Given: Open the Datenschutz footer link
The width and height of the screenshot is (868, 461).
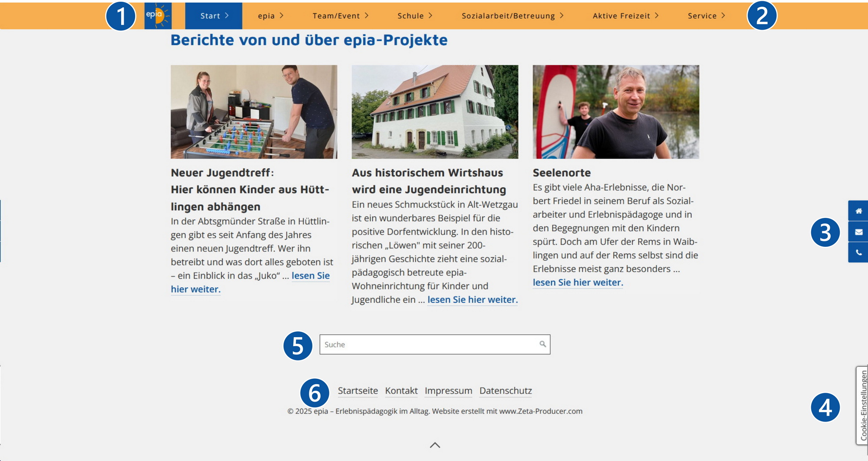Looking at the screenshot, I should pyautogui.click(x=506, y=391).
